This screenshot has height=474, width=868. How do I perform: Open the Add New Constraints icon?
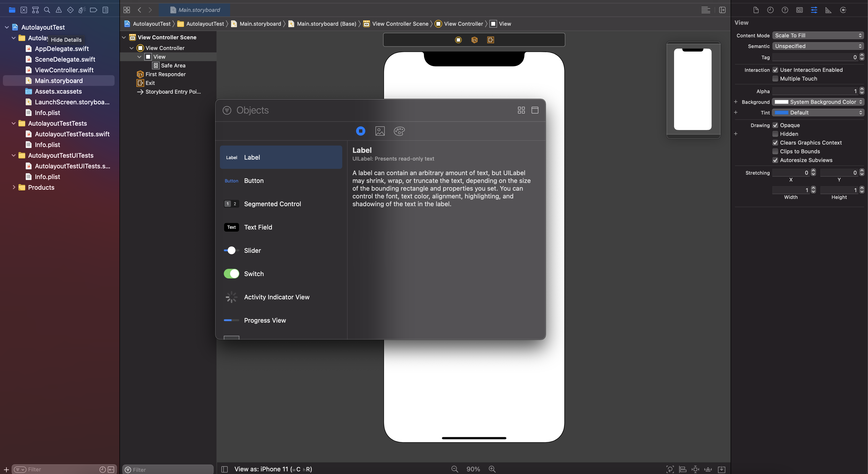click(695, 469)
